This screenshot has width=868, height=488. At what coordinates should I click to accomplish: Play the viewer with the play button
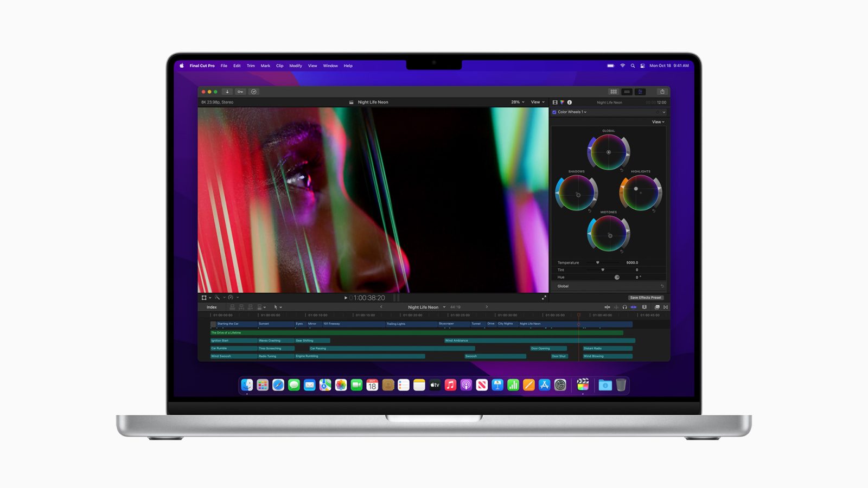346,298
